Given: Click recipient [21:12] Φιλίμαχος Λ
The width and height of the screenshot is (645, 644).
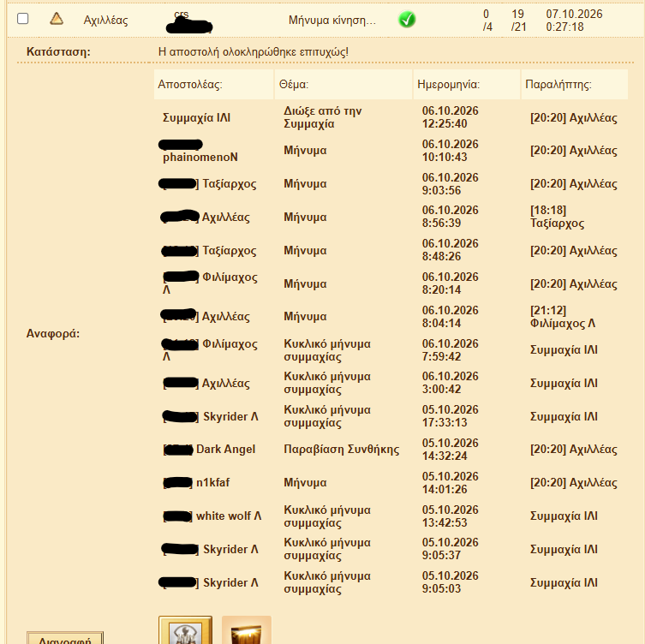Looking at the screenshot, I should [x=562, y=317].
